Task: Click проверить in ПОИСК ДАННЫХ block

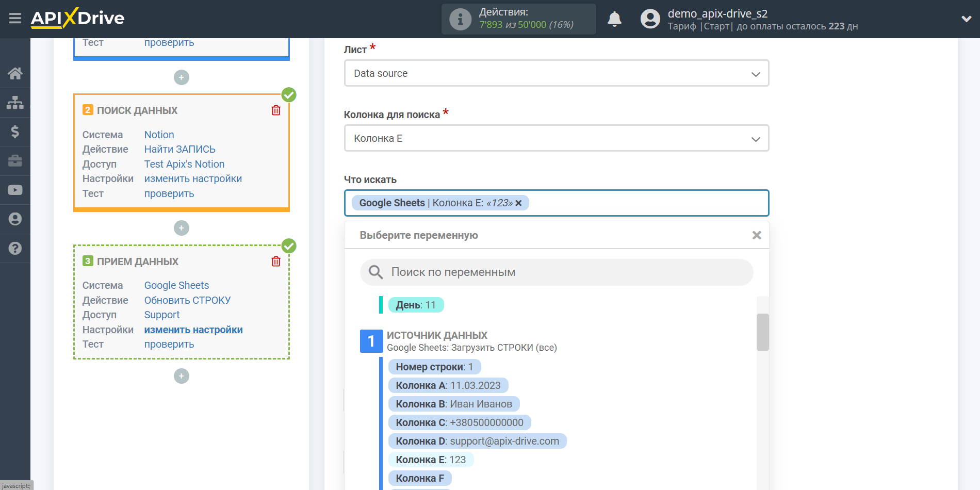Action: tap(169, 193)
